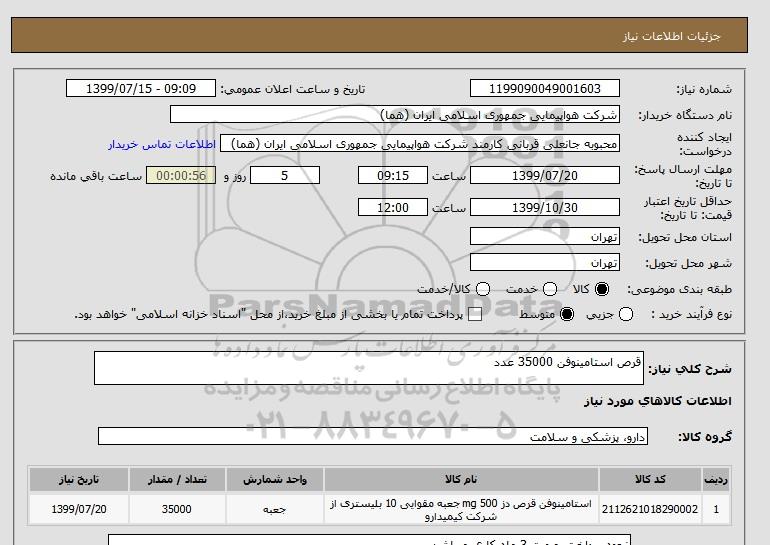770x545 pixels.
Task: Click the شهر محل تحویل label
Action: tap(688, 264)
